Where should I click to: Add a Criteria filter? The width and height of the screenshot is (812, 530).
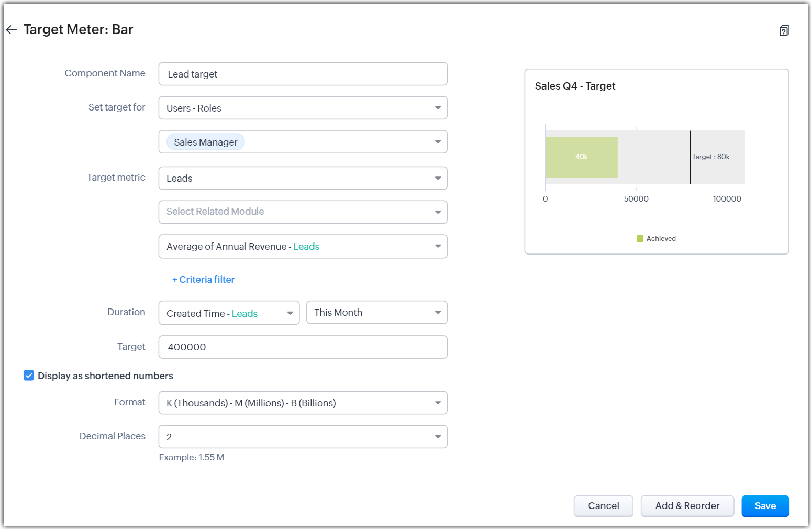(203, 280)
